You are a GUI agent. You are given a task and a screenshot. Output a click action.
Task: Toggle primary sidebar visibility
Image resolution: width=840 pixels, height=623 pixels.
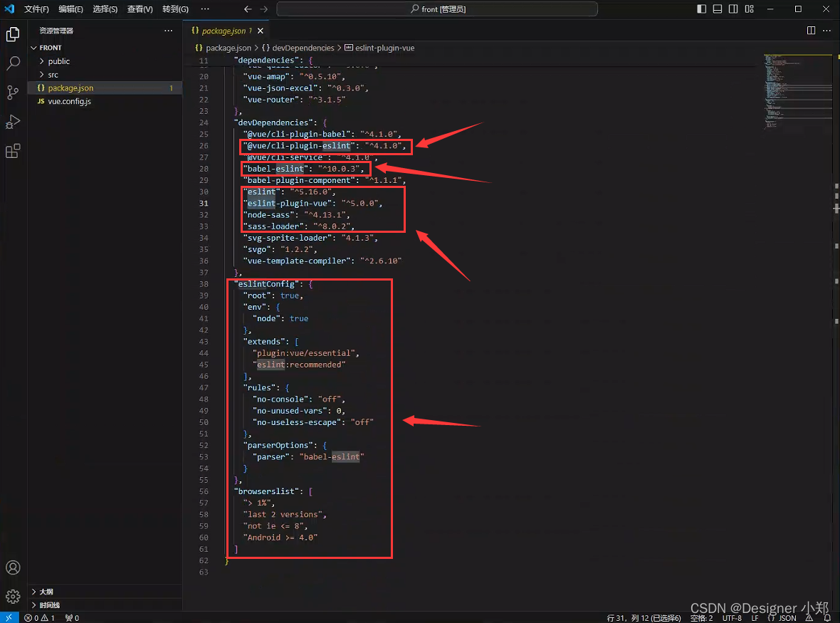point(701,9)
